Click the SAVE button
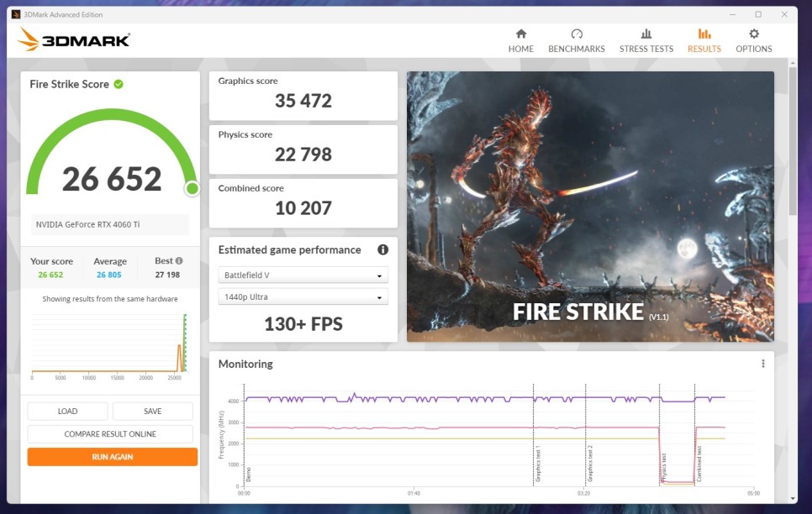 click(153, 411)
